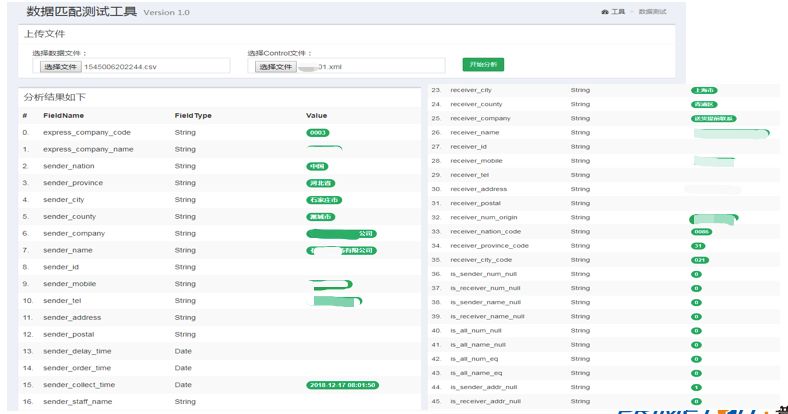Click the 2018-12-17 08:01:50 date badge

coord(343,385)
